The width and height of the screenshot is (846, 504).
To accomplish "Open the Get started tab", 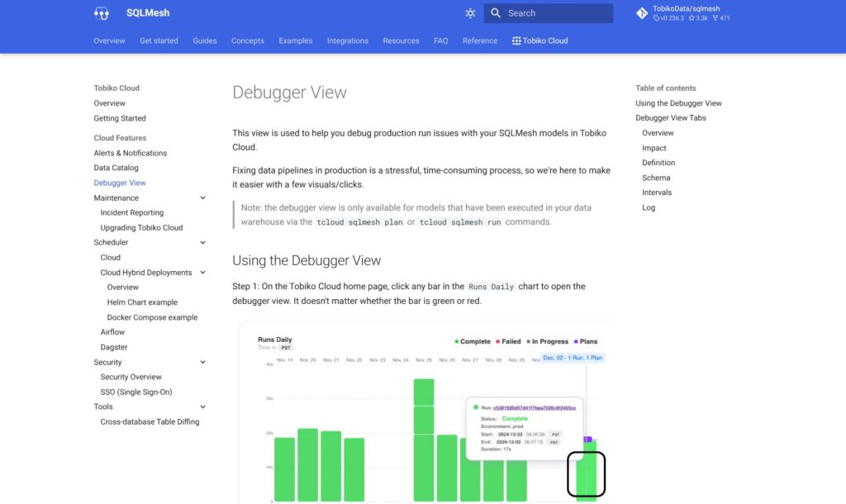I will coord(159,40).
